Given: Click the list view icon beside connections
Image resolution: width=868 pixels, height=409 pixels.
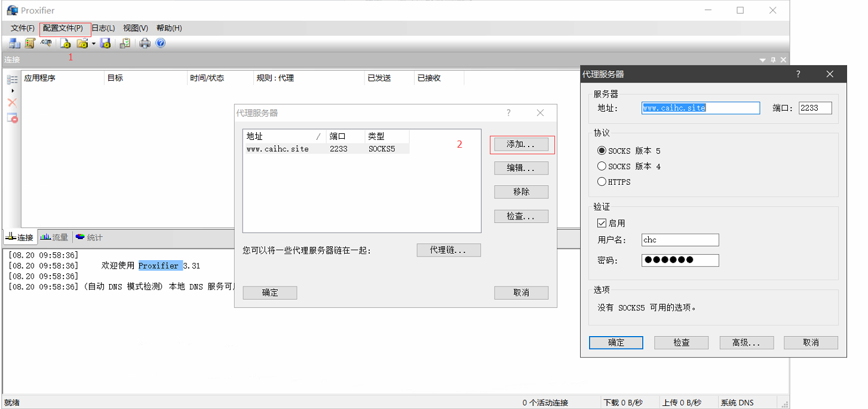Looking at the screenshot, I should [x=12, y=80].
